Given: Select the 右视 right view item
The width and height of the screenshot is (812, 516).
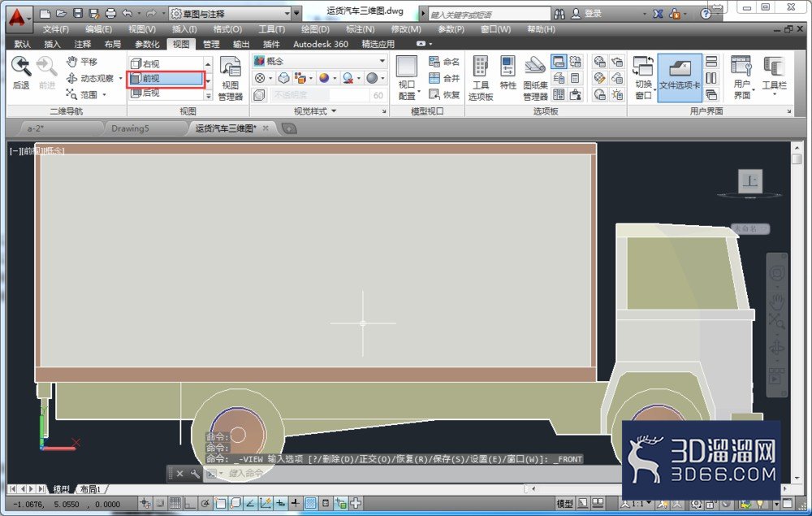Looking at the screenshot, I should (x=166, y=63).
